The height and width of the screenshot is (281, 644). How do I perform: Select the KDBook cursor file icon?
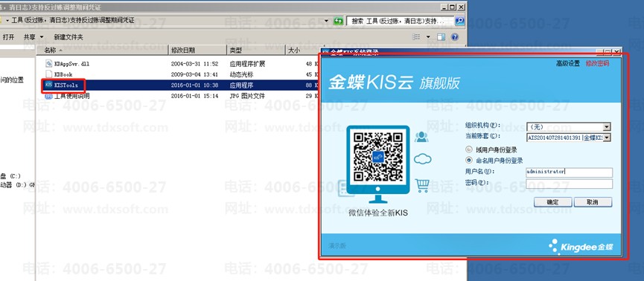pos(49,74)
